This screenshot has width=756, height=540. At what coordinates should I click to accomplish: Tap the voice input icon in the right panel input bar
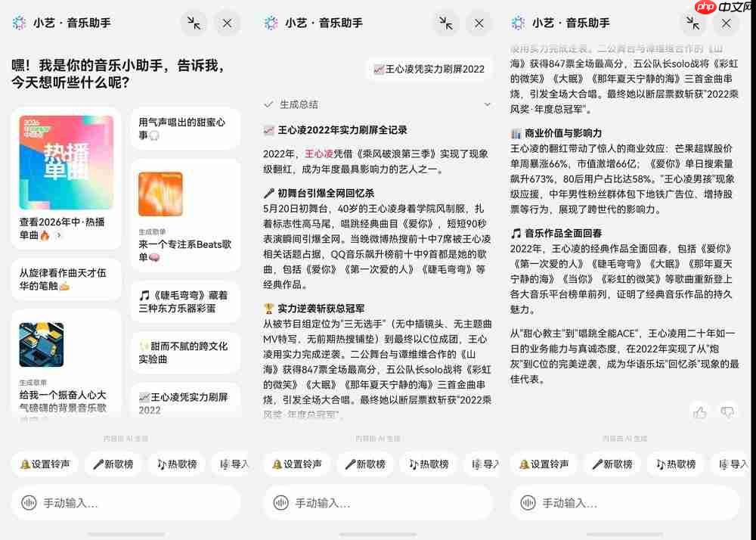(x=528, y=503)
